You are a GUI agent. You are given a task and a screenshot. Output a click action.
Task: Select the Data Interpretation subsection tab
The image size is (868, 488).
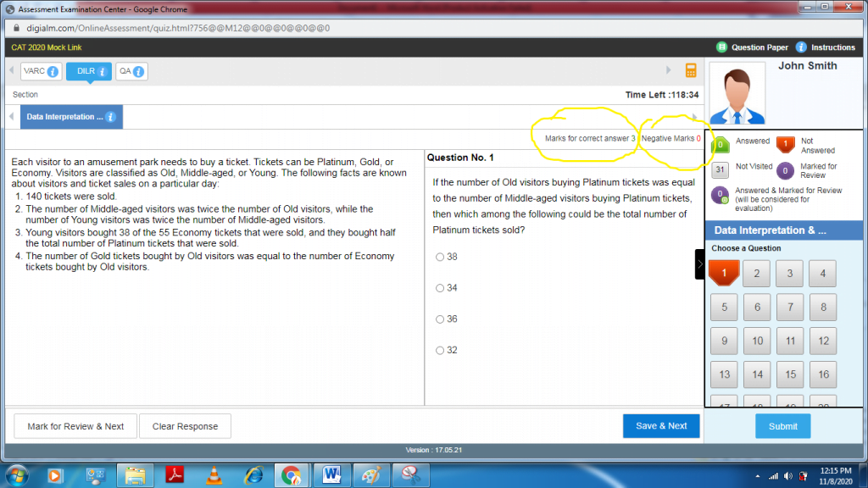71,117
